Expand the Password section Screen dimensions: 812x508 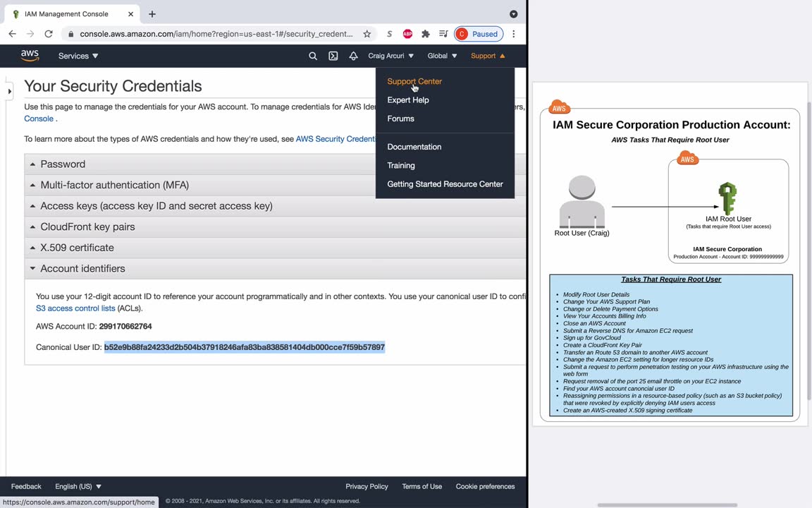(x=275, y=164)
